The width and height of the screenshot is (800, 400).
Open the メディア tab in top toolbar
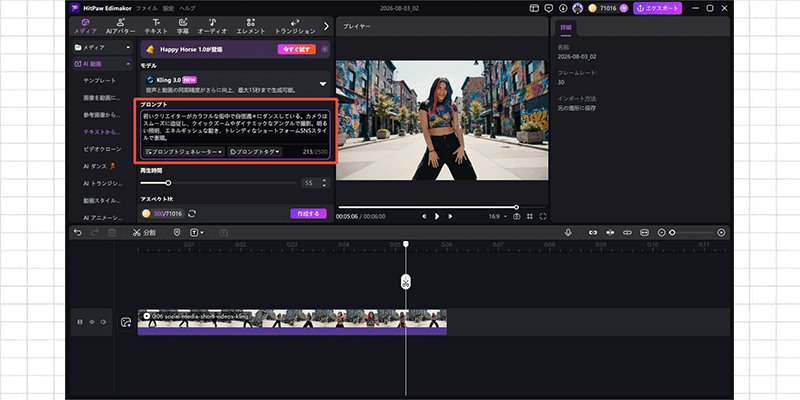pos(85,26)
